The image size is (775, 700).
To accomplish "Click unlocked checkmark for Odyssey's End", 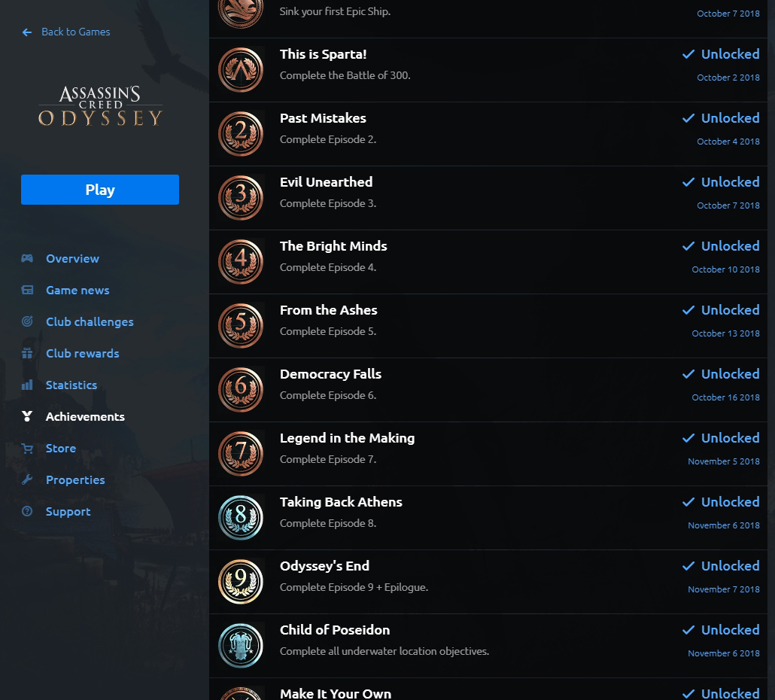I will click(688, 566).
